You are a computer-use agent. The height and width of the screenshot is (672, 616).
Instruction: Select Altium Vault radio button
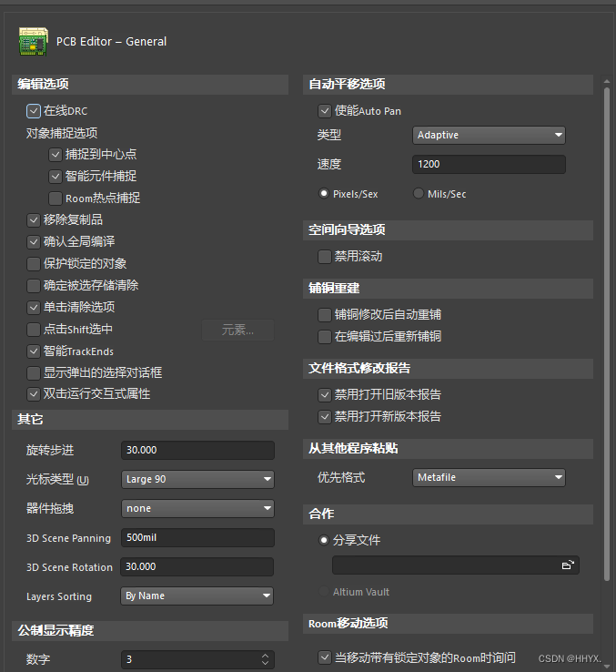pyautogui.click(x=324, y=592)
